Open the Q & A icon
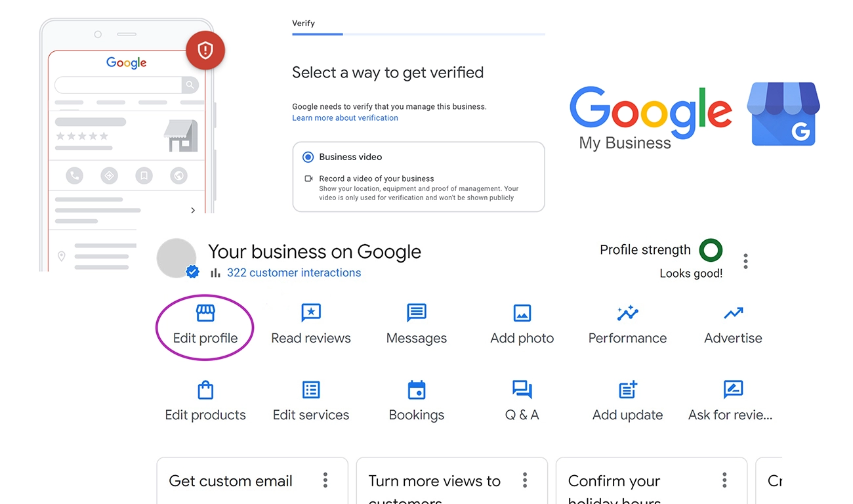Viewport: 853px width, 504px height. pos(522,390)
